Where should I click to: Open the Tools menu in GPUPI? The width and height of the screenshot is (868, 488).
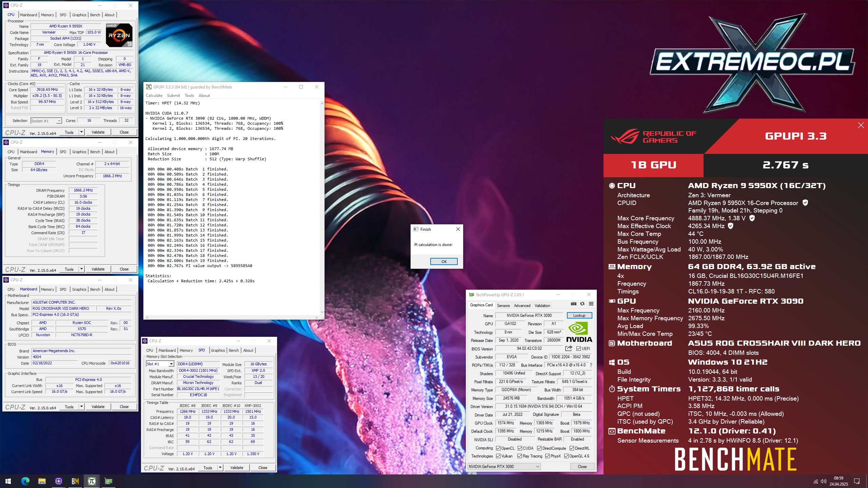(x=189, y=96)
